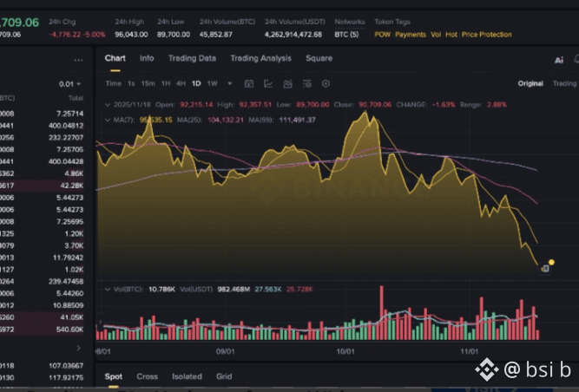Open the hexagon chart preferences icon
Screen dimensions: 579x392
tap(326, 84)
